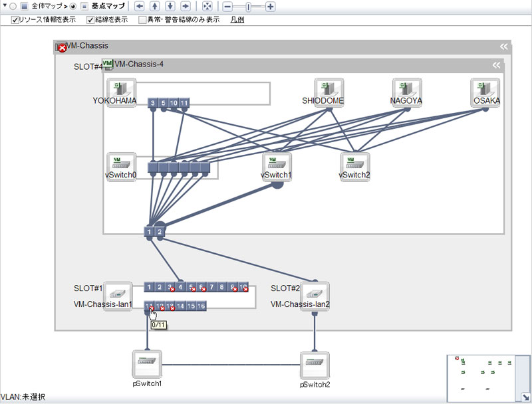Click the overview minimap thumbnail
This screenshot has height=404, width=532.
point(484,374)
